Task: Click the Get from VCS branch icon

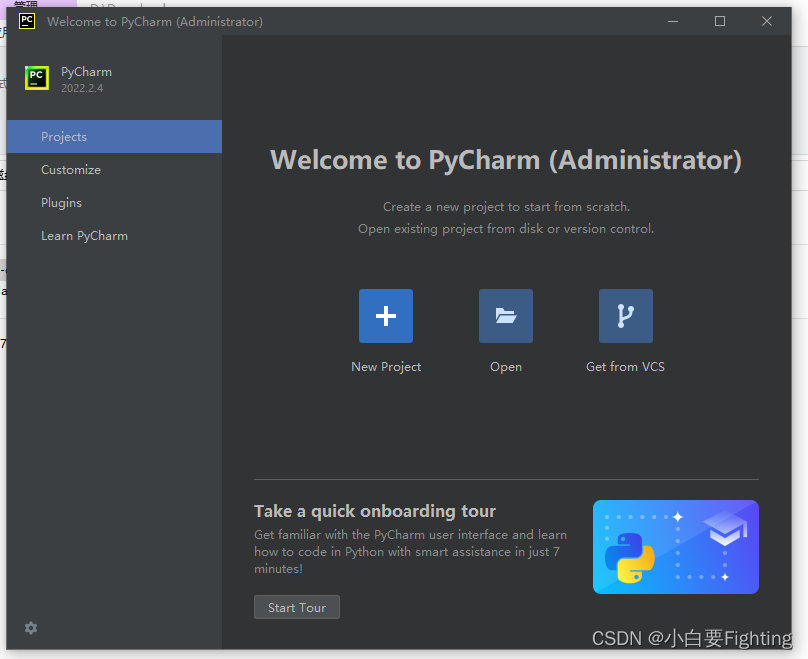Action: click(626, 316)
